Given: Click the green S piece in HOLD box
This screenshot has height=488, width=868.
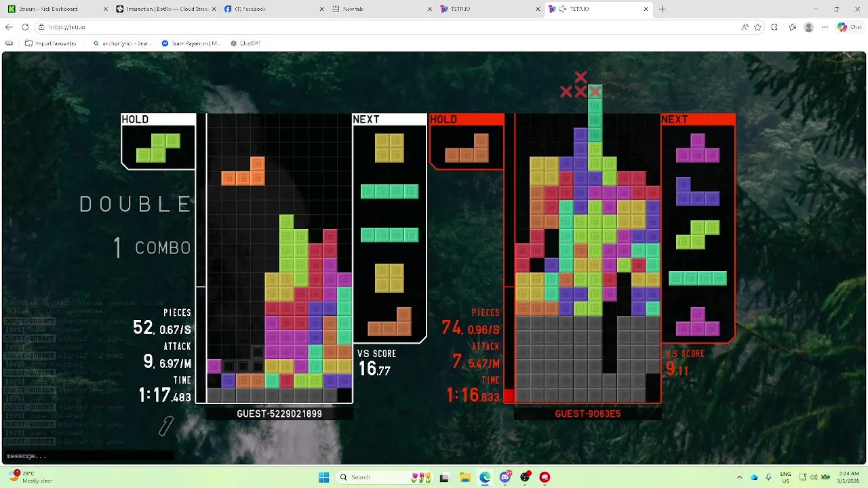Looking at the screenshot, I should [x=158, y=148].
